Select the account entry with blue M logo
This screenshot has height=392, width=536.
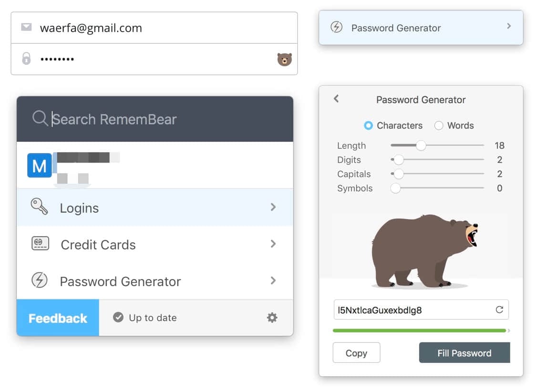pyautogui.click(x=155, y=165)
